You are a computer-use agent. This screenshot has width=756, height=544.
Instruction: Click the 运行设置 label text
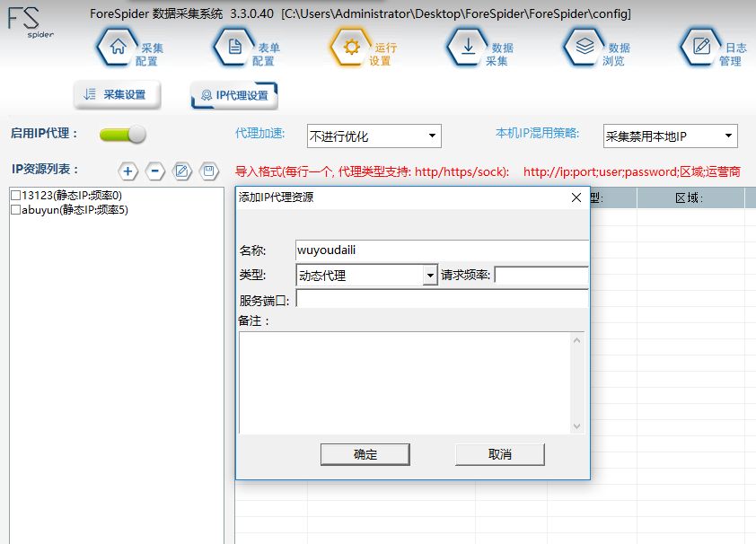[x=383, y=54]
